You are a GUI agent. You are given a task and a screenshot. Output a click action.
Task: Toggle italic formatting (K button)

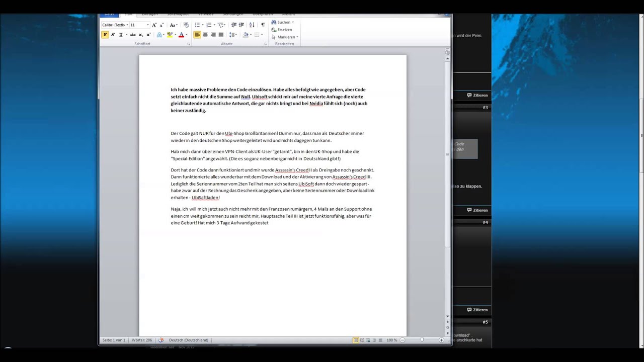click(113, 35)
